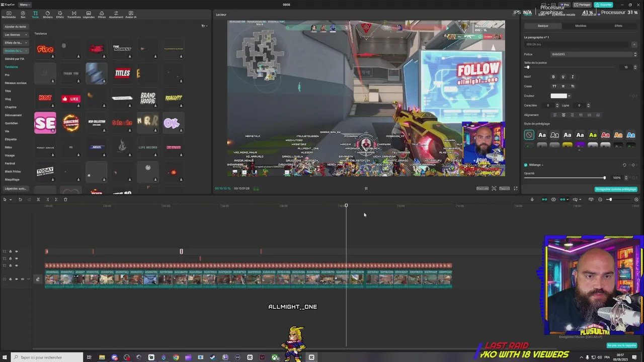Toggle the Mélange checkbox
The width and height of the screenshot is (644, 362).
[x=526, y=165]
